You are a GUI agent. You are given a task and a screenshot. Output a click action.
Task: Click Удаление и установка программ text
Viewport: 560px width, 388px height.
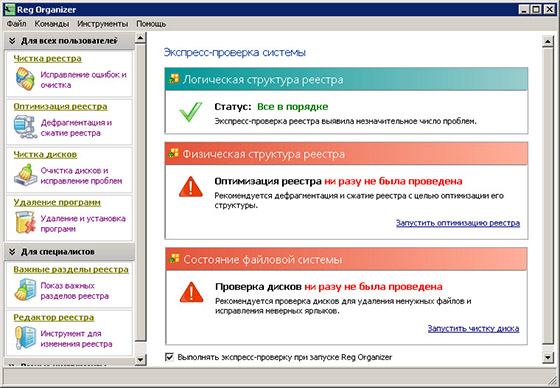click(x=83, y=223)
